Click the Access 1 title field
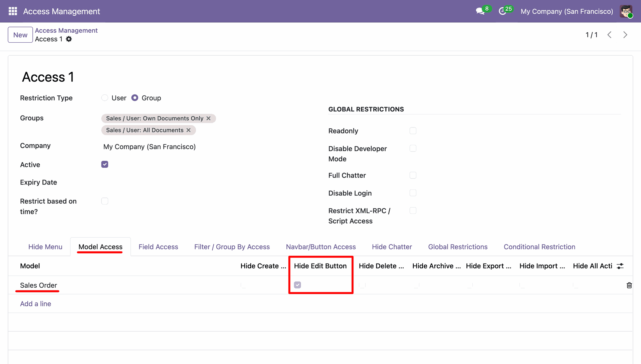Screen dimensions: 641x364 pos(48,77)
